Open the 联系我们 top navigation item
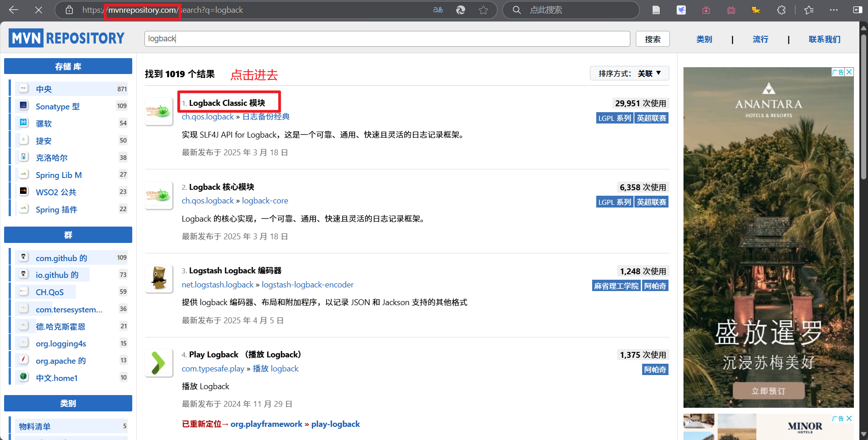Screen dimensions: 868x440 click(x=824, y=40)
